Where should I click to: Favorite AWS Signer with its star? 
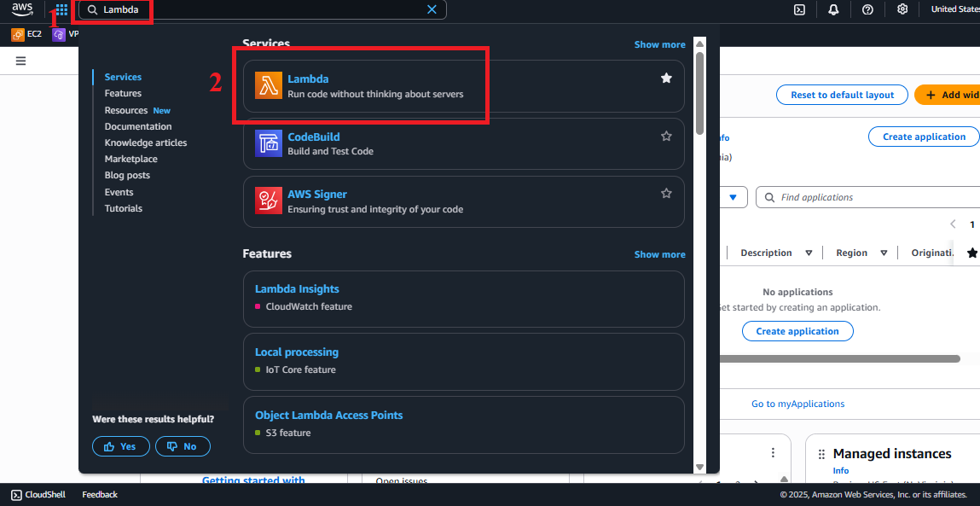pyautogui.click(x=666, y=193)
